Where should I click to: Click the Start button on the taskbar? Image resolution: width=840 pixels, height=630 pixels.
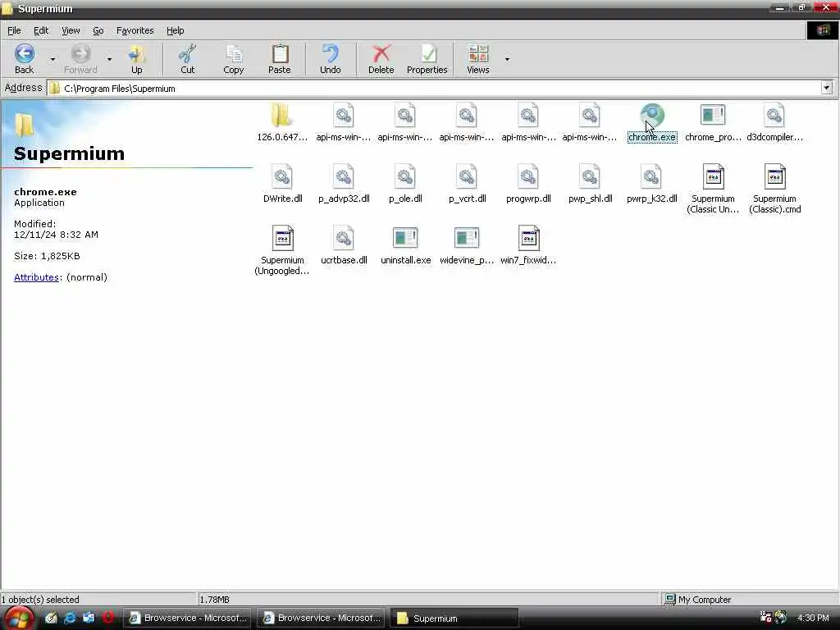(x=18, y=619)
